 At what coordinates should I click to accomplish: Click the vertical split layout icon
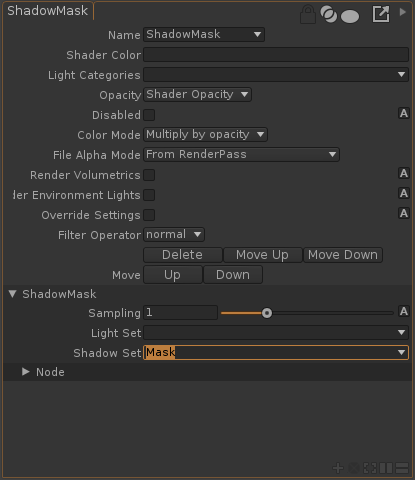pos(386,468)
